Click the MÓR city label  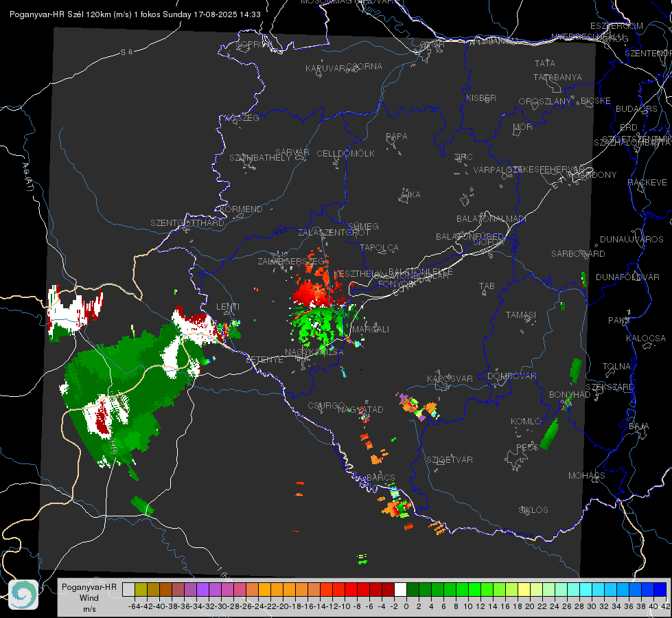point(523,126)
